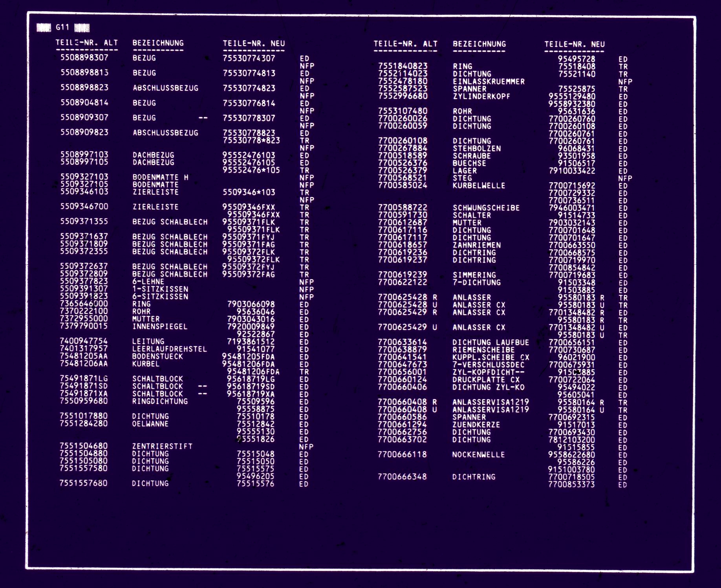The width and height of the screenshot is (721, 588).
Task: Select old part number 7551557680
Action: [83, 483]
